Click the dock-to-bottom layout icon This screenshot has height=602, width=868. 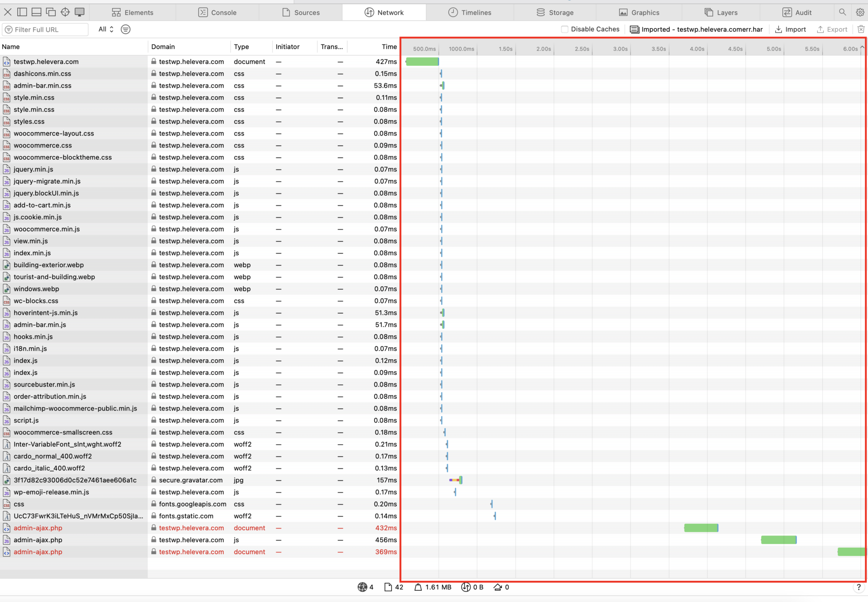coord(36,12)
